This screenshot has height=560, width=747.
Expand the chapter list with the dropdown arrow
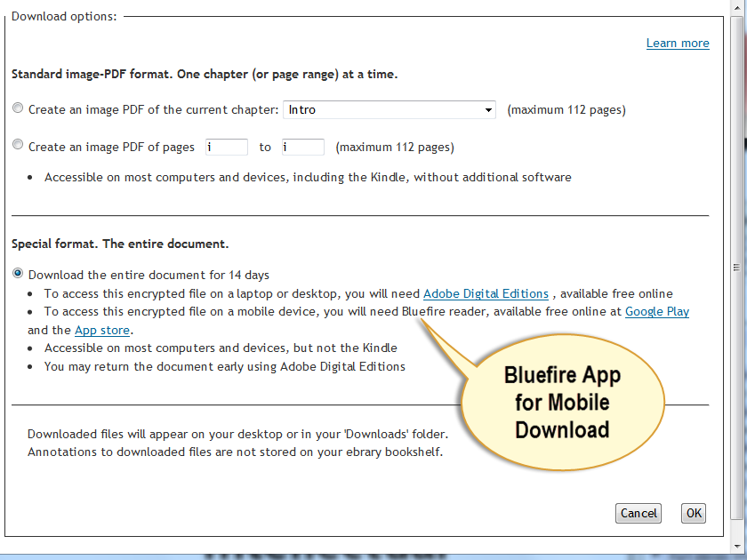488,109
